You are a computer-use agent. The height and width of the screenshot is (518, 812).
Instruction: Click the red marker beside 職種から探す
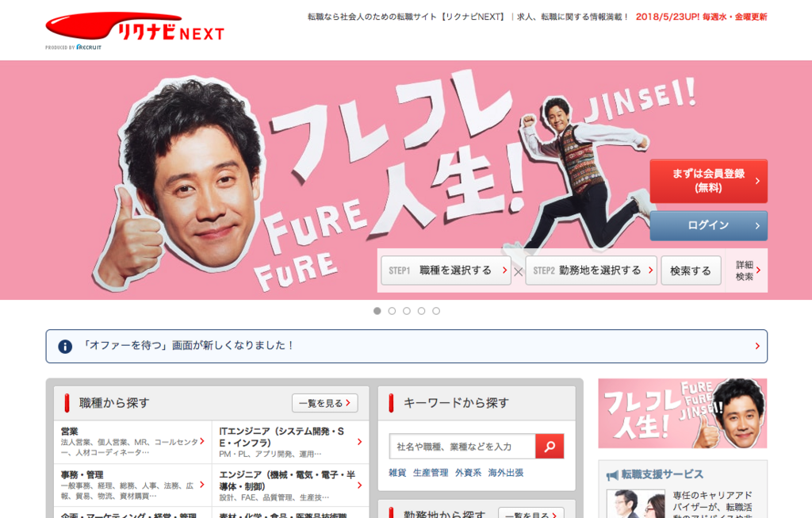click(x=67, y=403)
